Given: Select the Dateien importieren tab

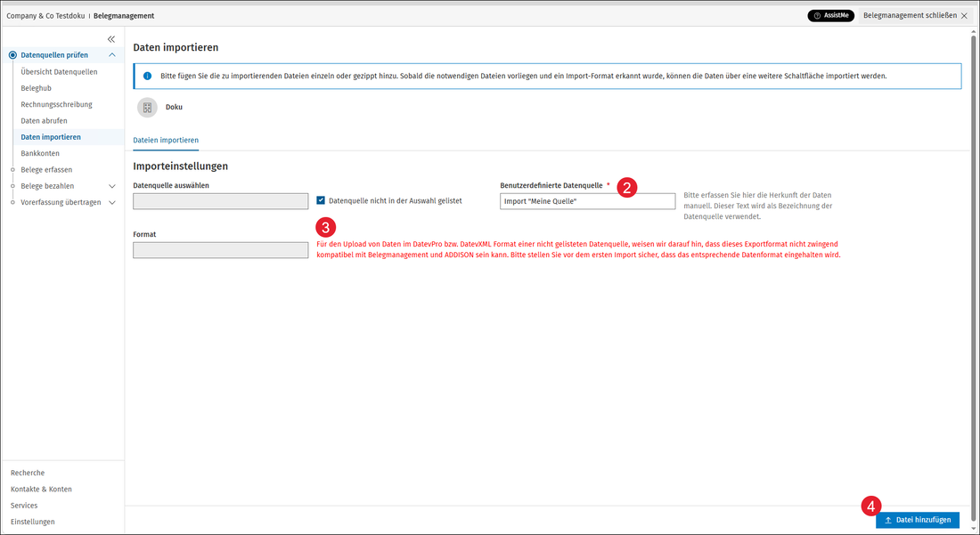Looking at the screenshot, I should [166, 141].
